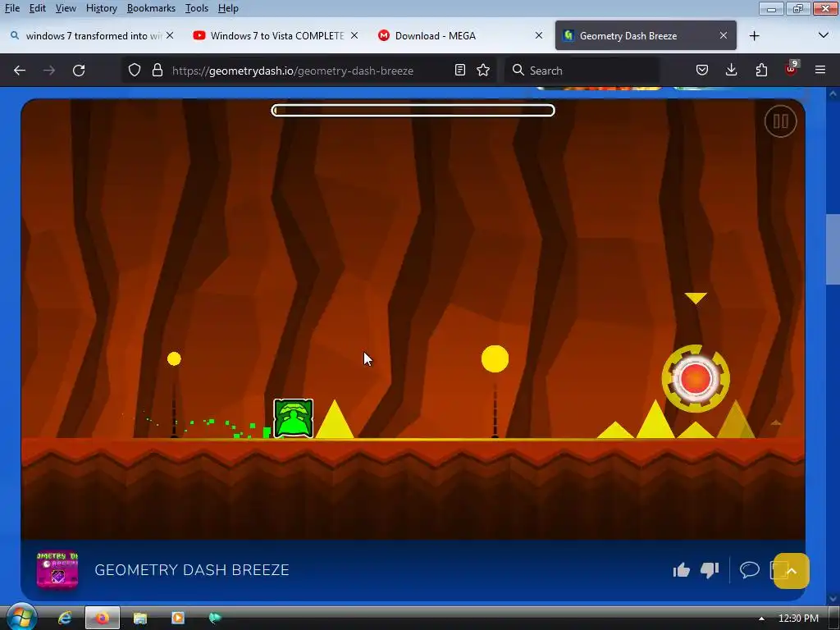The width and height of the screenshot is (840, 630).
Task: Open the Edit menu
Action: pyautogui.click(x=37, y=8)
